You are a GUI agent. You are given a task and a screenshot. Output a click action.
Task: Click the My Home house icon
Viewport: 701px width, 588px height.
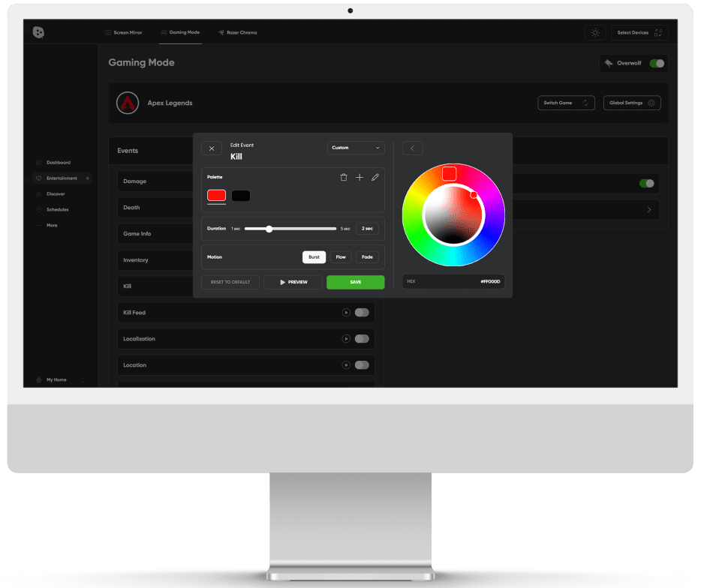click(38, 379)
